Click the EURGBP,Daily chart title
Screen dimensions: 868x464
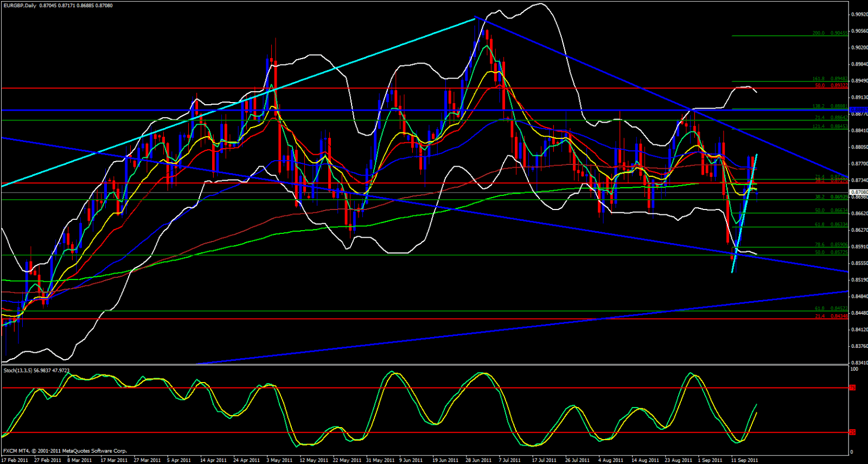point(19,5)
